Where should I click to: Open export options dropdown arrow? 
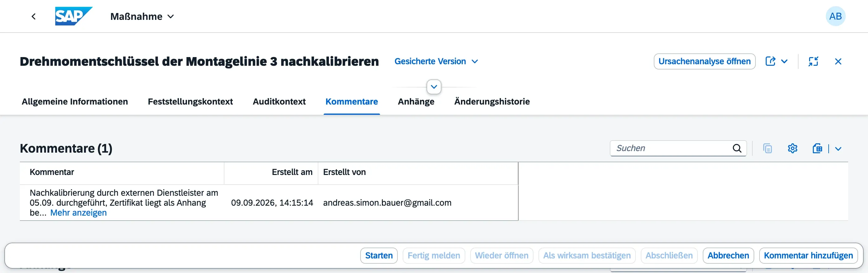(838, 149)
